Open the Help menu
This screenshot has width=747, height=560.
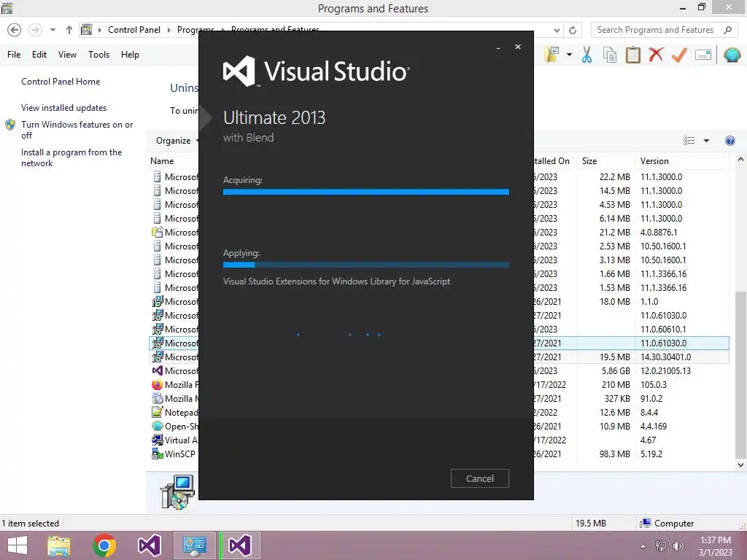click(x=130, y=55)
